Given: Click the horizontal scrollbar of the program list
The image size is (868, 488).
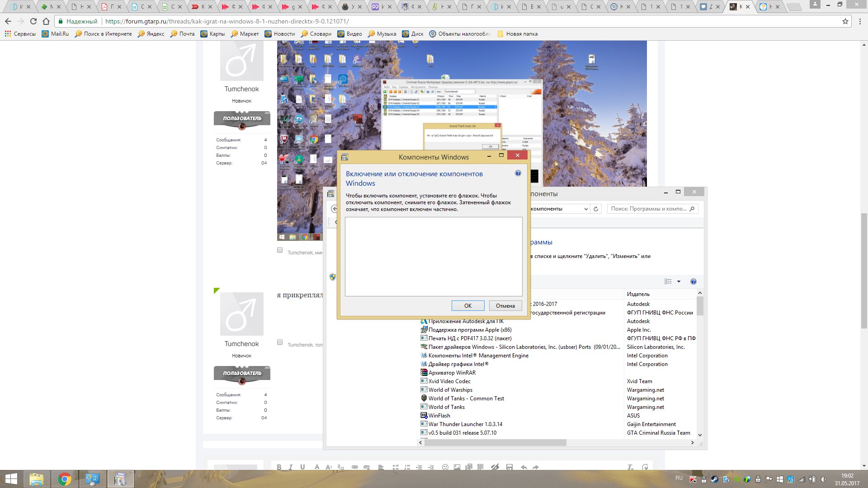Looking at the screenshot, I should tap(495, 443).
